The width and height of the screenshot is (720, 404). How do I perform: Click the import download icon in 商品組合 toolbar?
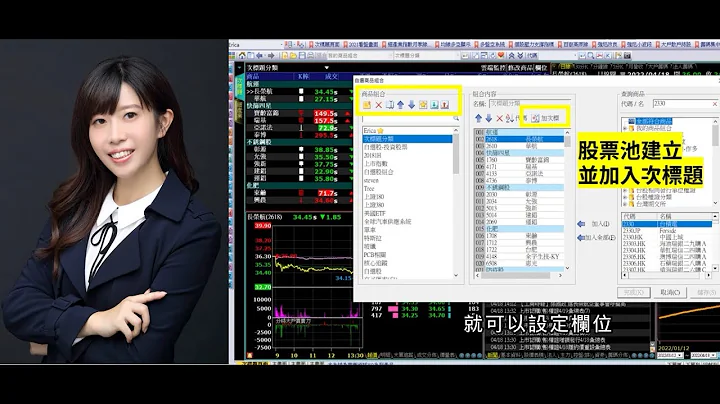click(434, 105)
